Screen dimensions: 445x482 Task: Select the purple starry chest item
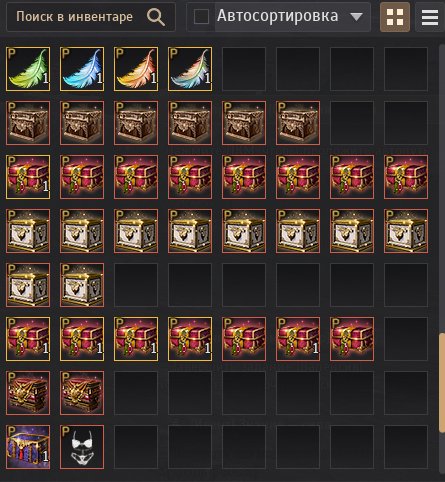[28, 447]
